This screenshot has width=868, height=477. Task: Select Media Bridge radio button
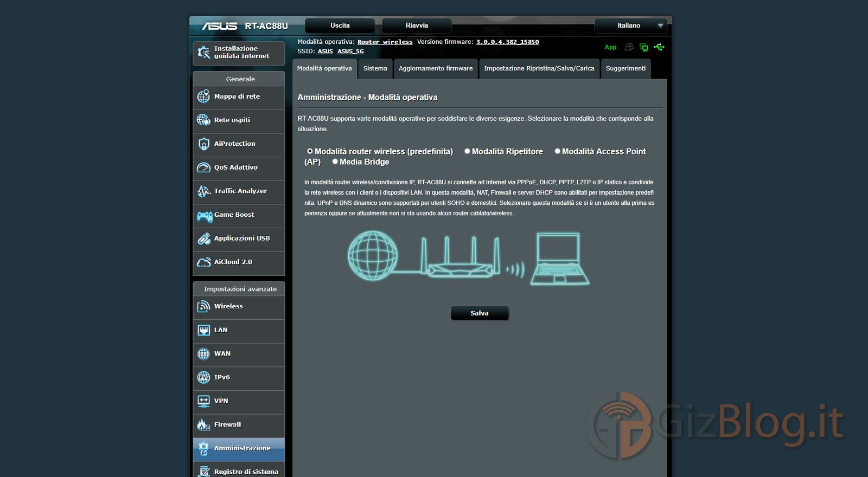(x=335, y=162)
